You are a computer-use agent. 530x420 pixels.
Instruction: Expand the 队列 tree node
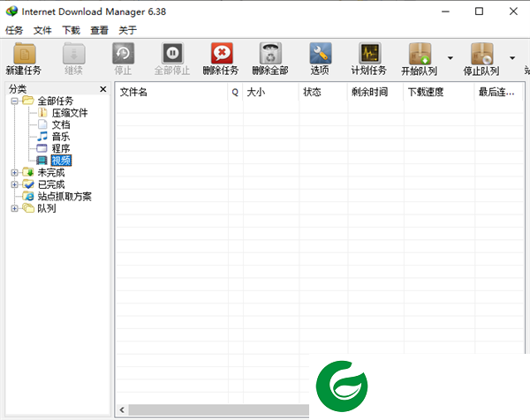[14, 208]
